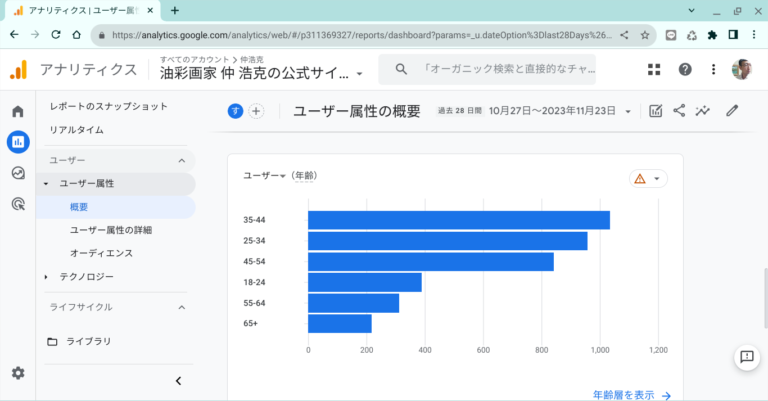Viewport: 768px width, 401px height.
Task: Open the help question mark icon
Action: 685,70
